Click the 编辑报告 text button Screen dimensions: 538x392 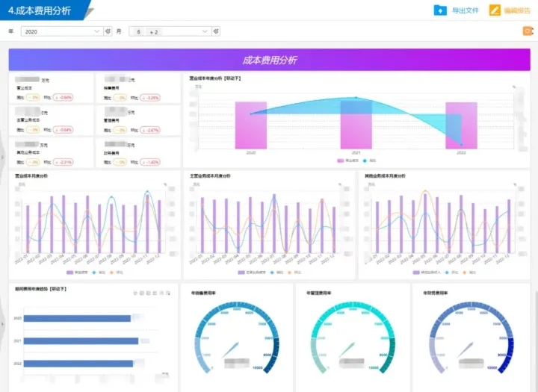coord(517,10)
